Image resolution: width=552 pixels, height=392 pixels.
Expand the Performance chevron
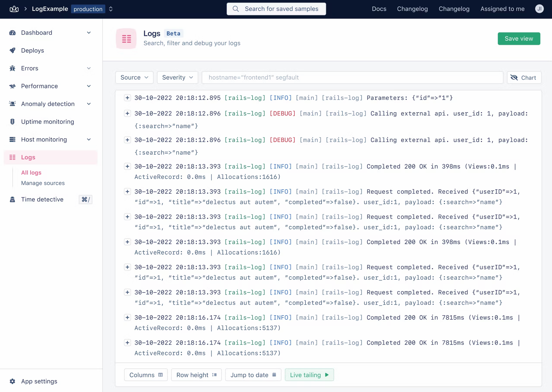tap(89, 86)
